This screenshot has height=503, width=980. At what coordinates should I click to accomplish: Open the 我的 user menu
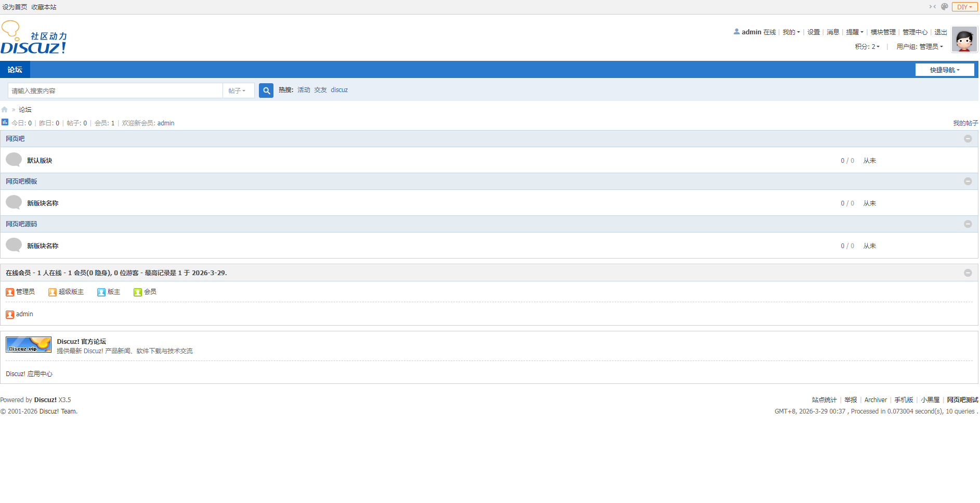click(791, 32)
